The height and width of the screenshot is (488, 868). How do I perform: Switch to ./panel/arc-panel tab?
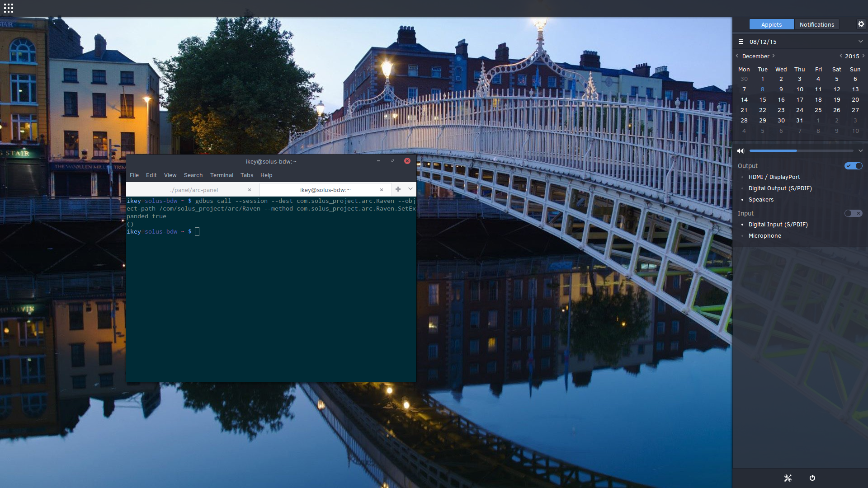194,190
